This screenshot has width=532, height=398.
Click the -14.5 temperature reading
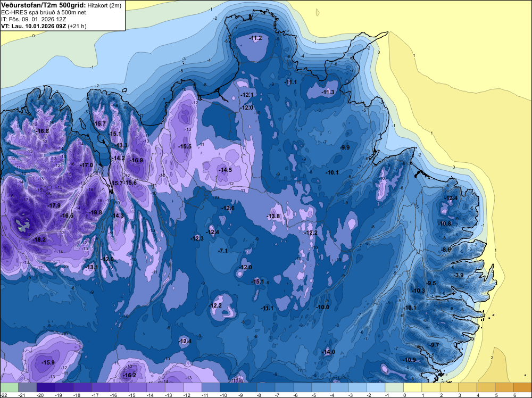(x=225, y=170)
